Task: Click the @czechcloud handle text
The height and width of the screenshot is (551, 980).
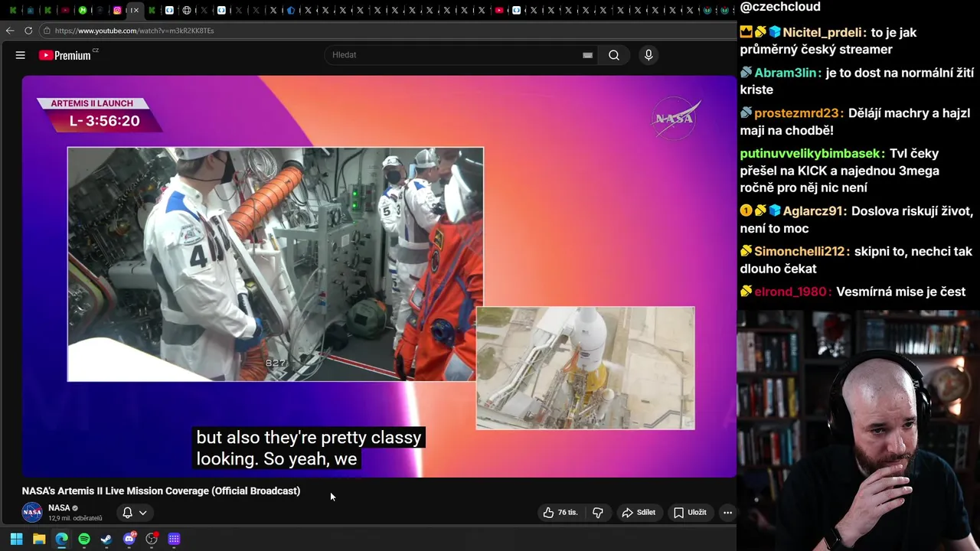Action: (780, 7)
